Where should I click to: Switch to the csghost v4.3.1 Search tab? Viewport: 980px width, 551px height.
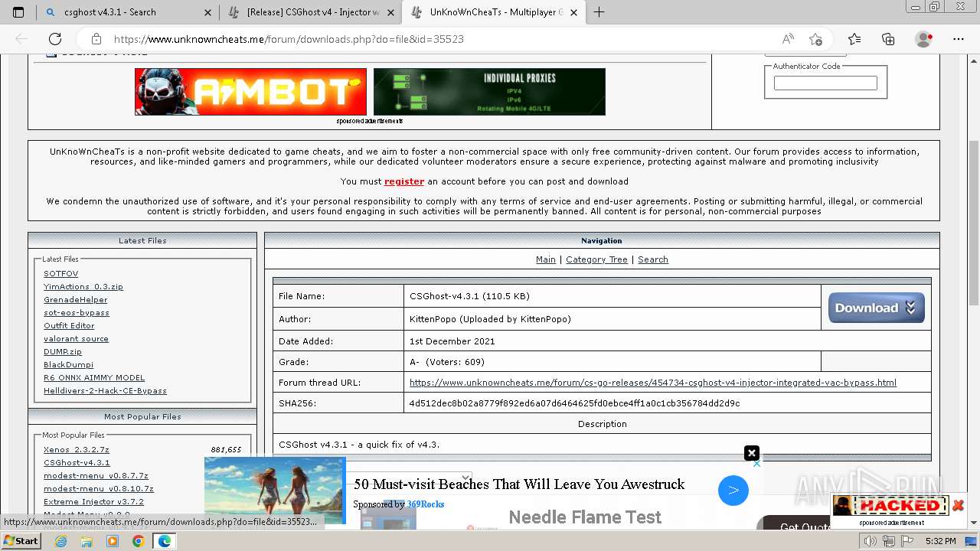click(126, 12)
